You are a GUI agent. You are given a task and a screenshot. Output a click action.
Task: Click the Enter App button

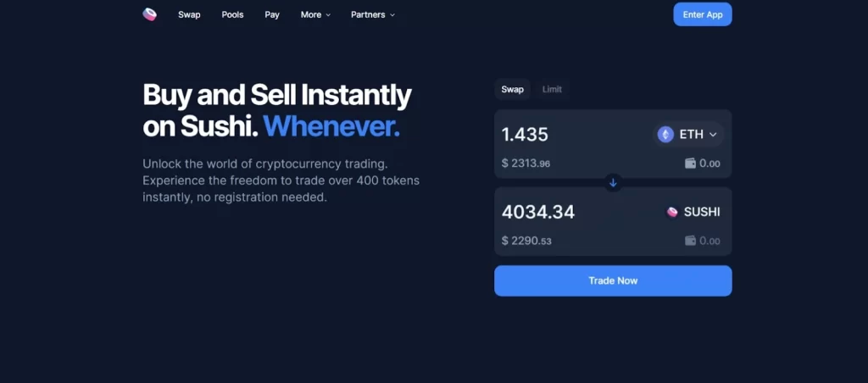coord(703,14)
